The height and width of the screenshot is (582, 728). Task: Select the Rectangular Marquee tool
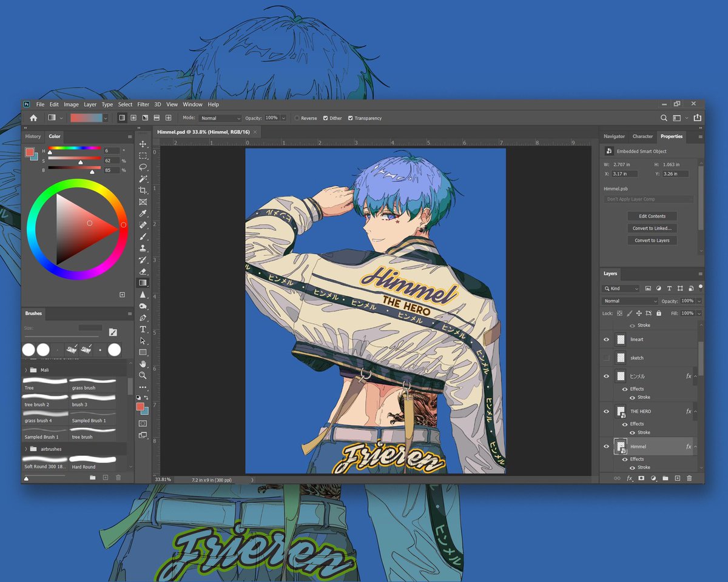point(143,156)
